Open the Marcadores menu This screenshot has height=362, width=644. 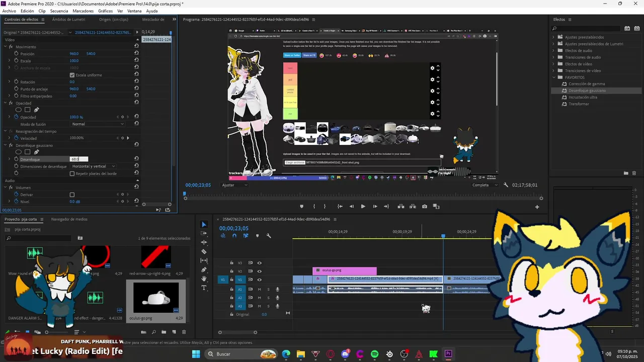[x=83, y=11]
